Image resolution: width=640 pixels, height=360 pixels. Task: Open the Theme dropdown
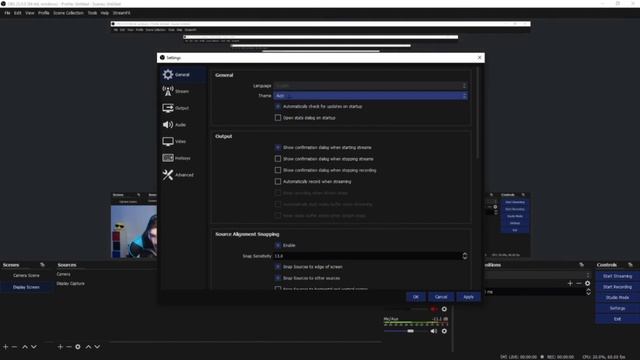370,96
